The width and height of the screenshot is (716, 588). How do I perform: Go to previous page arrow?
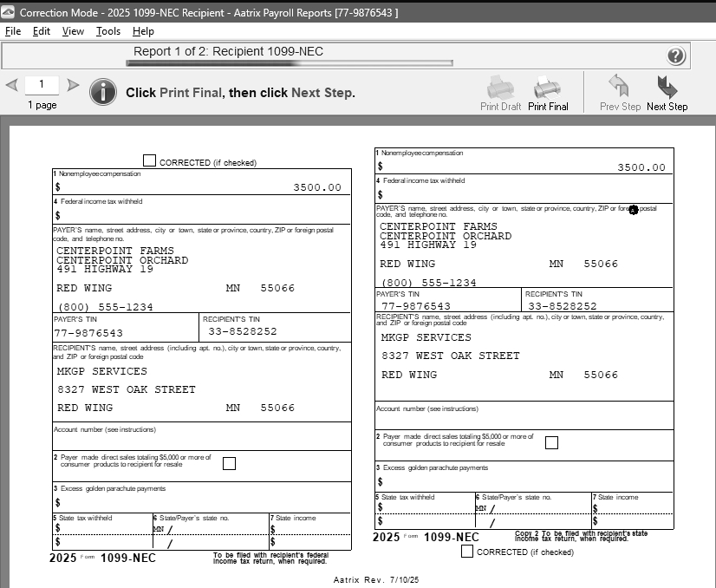[11, 85]
